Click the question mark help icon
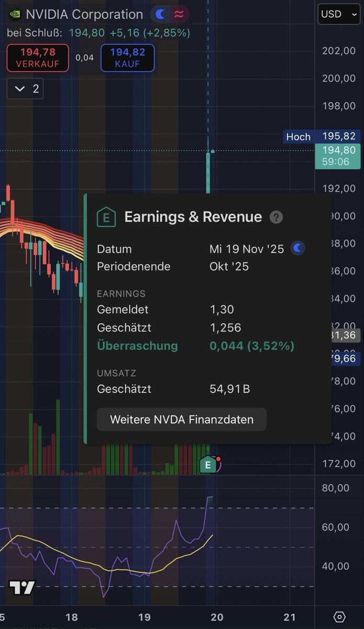364x629 pixels. pyautogui.click(x=276, y=217)
